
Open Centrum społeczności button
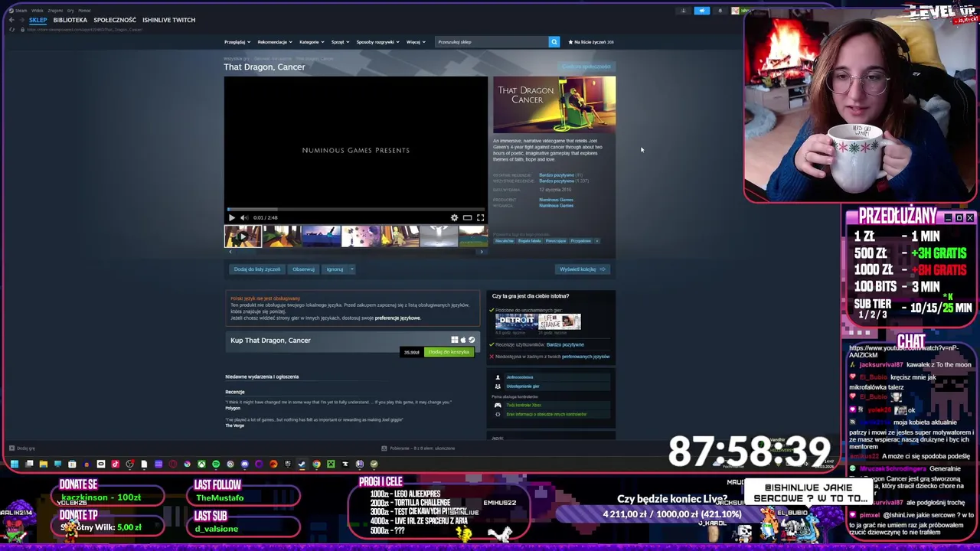point(586,67)
